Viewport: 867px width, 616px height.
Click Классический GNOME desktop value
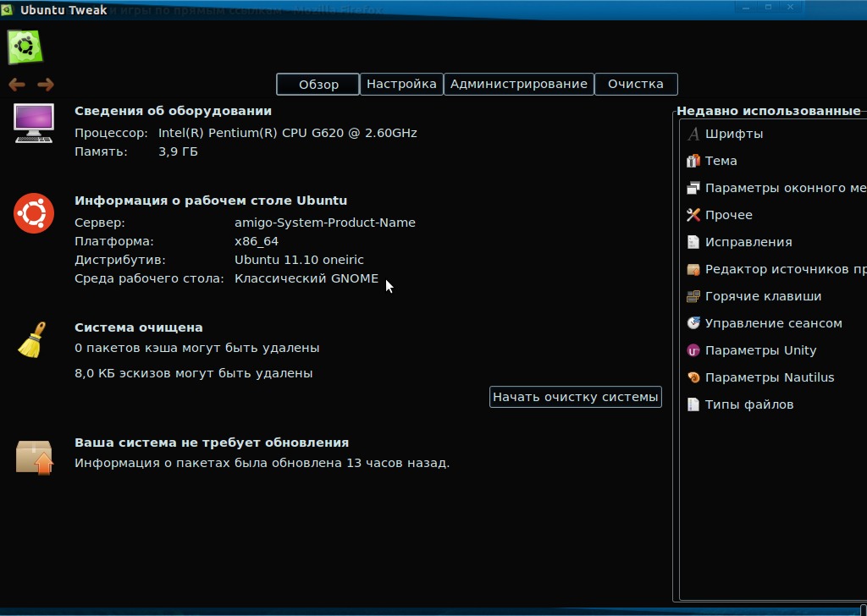[306, 278]
